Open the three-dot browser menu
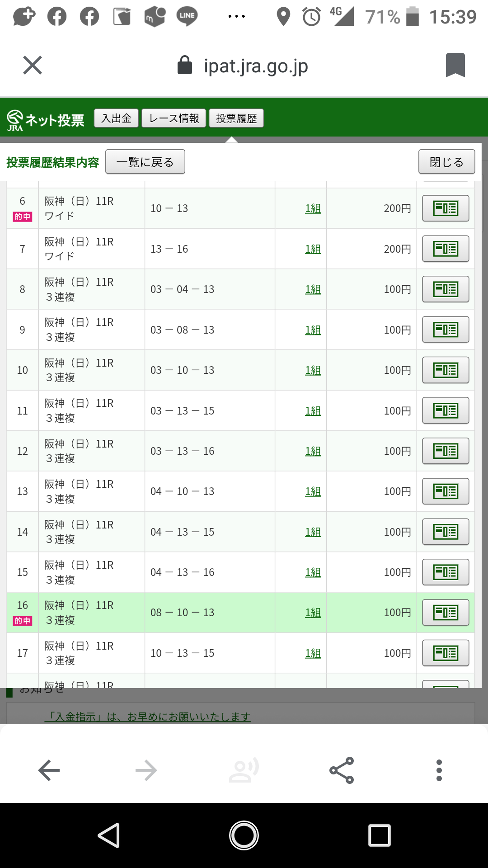Screen dimensions: 488x868 click(x=439, y=770)
